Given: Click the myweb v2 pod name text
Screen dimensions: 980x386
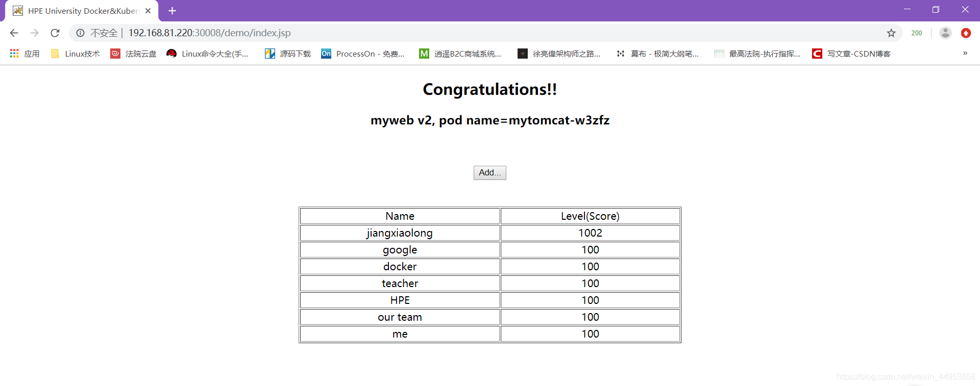Looking at the screenshot, I should click(x=490, y=120).
